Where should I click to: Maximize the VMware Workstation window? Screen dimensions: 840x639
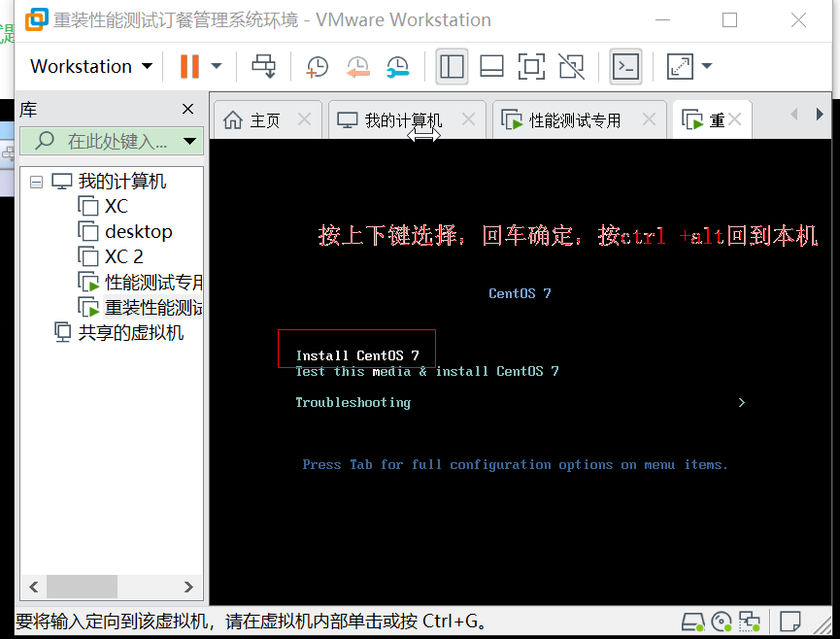pos(729,20)
